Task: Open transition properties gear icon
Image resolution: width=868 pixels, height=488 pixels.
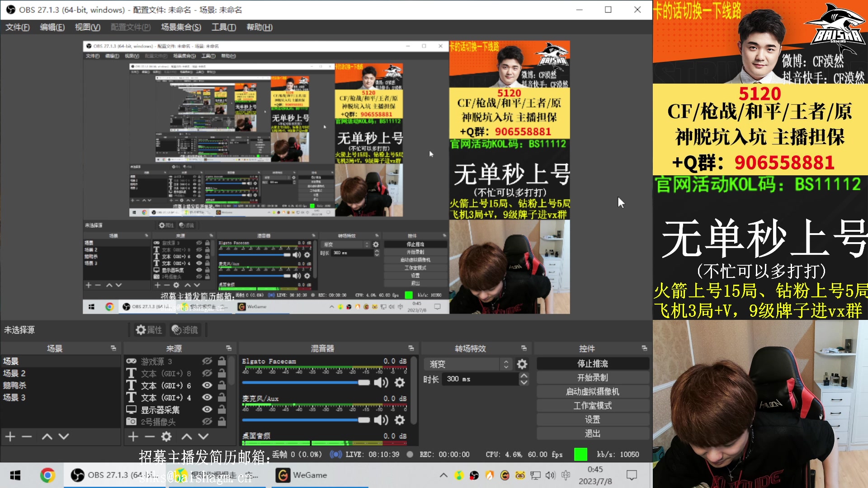Action: click(522, 364)
